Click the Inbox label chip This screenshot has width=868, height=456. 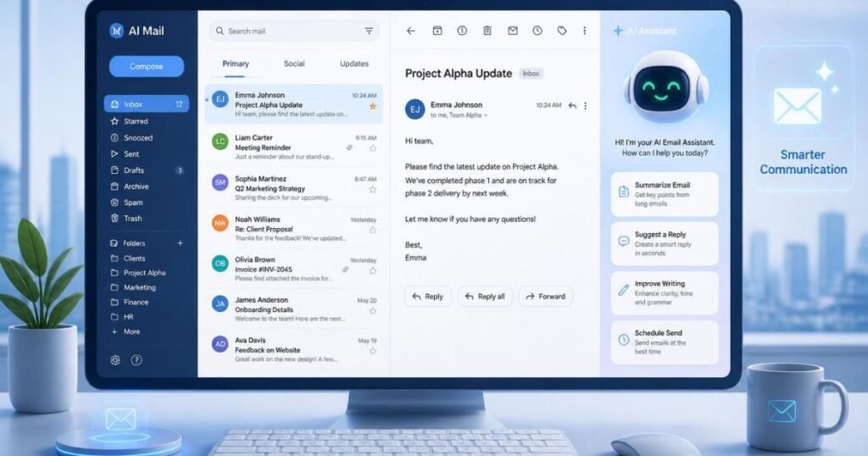tap(531, 74)
